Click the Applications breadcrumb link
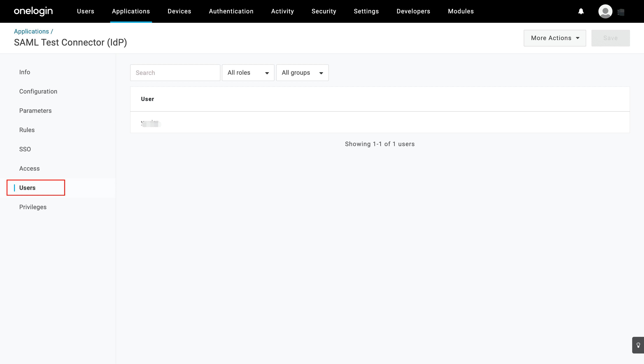The height and width of the screenshot is (364, 644). click(x=31, y=31)
